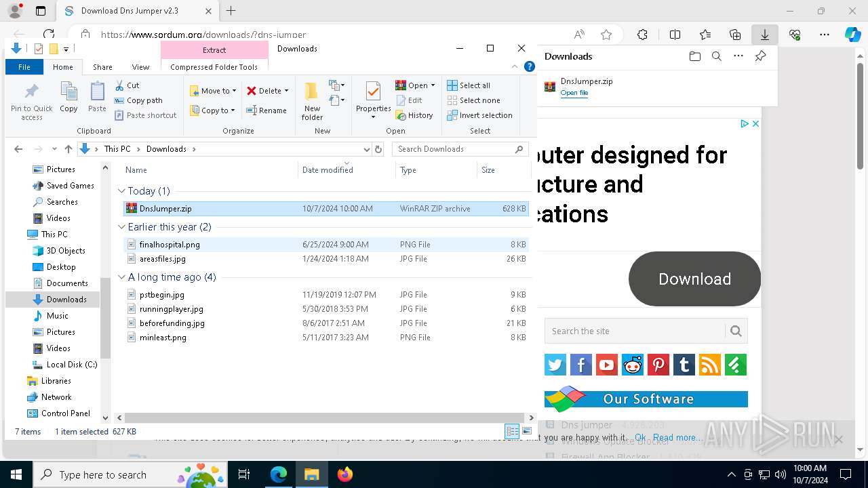Collapse the Today group
The image size is (868, 488).
pyautogui.click(x=121, y=191)
